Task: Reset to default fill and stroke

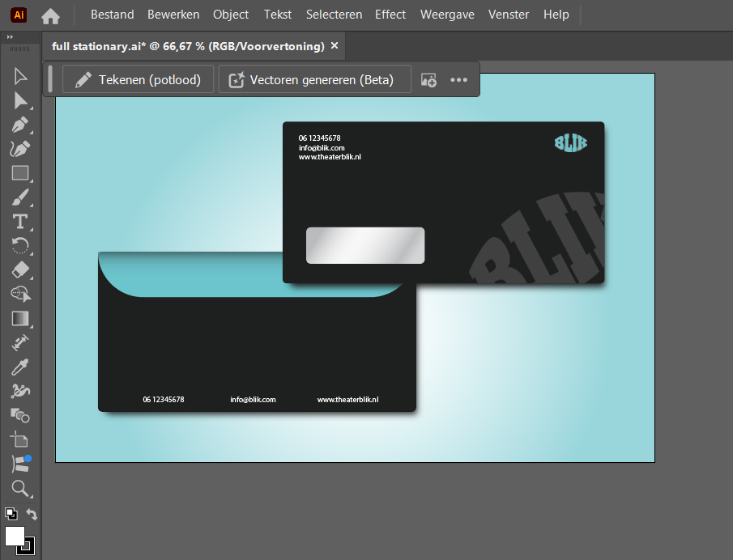Action: coord(11,513)
